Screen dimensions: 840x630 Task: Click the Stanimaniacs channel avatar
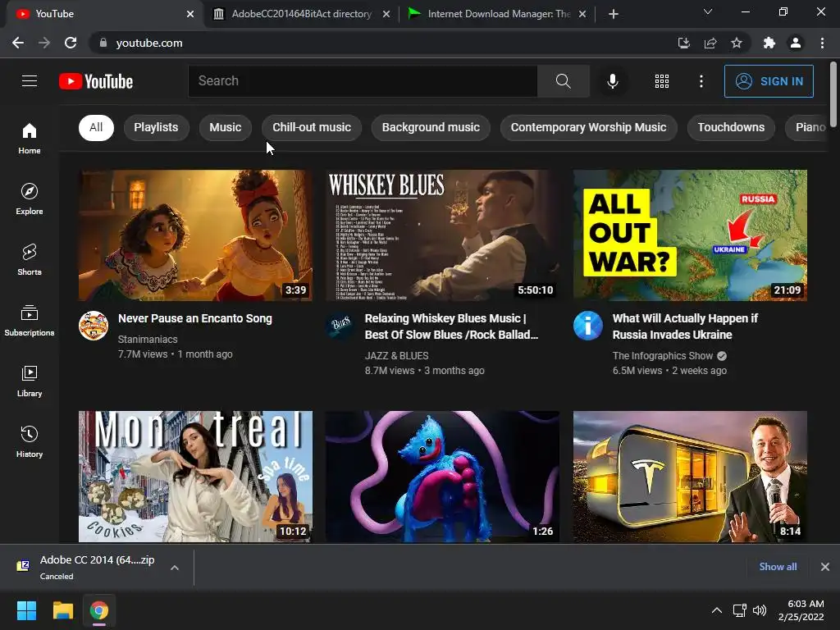tap(94, 326)
